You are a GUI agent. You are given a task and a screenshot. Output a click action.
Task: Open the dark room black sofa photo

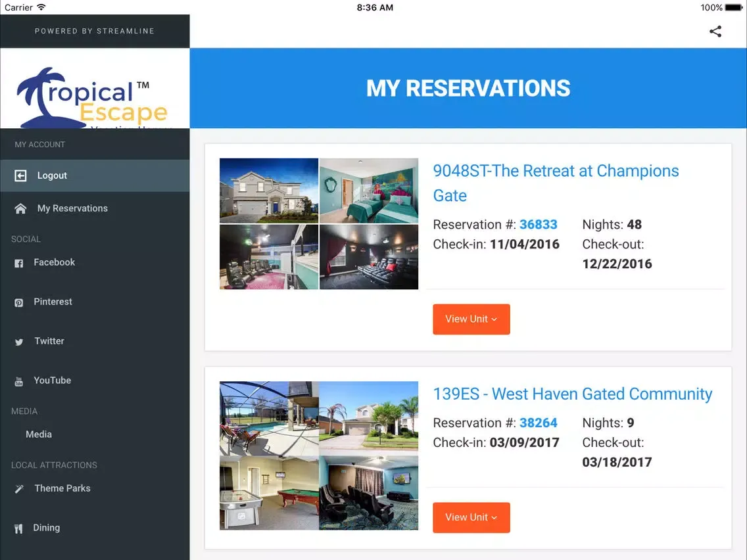[x=369, y=256]
